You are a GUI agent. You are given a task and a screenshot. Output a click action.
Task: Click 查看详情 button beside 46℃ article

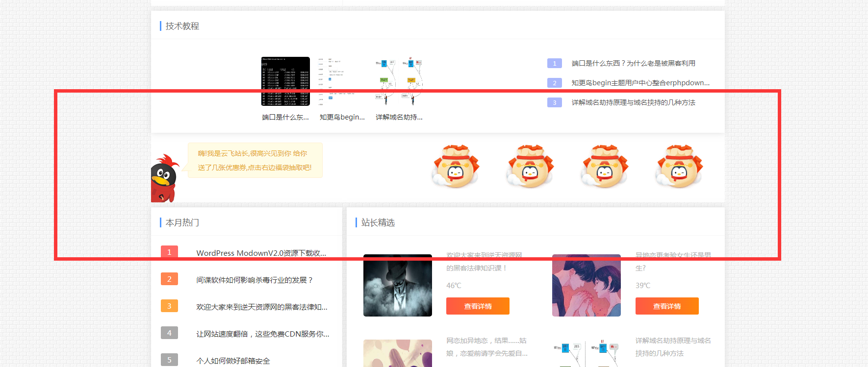click(478, 306)
